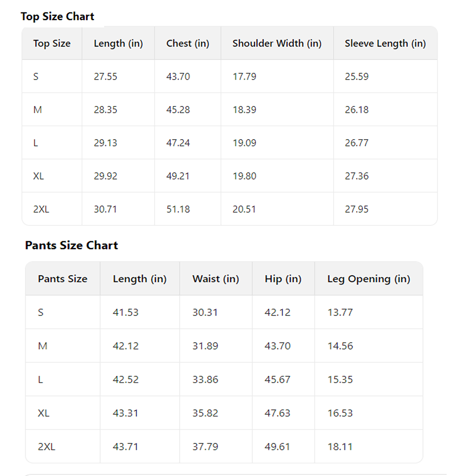Click the 33.86 waist value cell

coord(205,379)
